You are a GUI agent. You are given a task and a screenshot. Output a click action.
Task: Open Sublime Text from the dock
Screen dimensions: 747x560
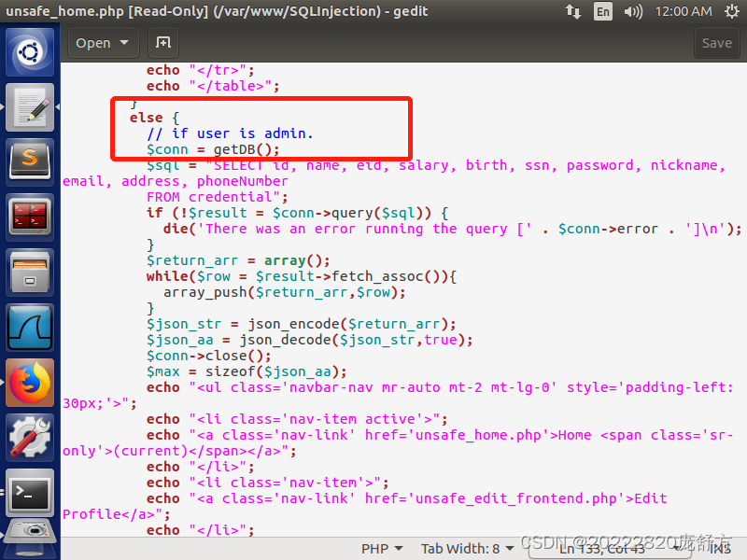click(30, 161)
